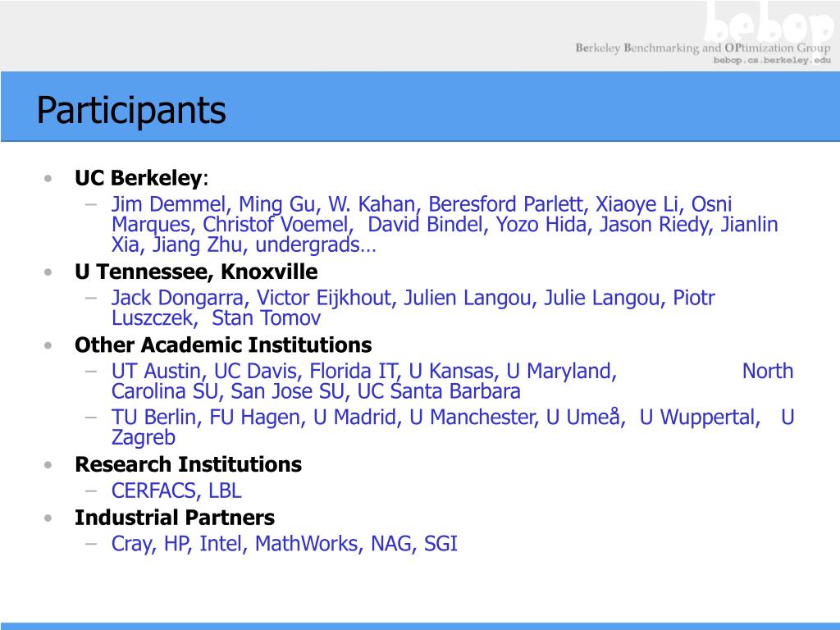Screen dimensions: 840x630
Task: Click the entry "Florida IT"
Action: click(x=352, y=372)
